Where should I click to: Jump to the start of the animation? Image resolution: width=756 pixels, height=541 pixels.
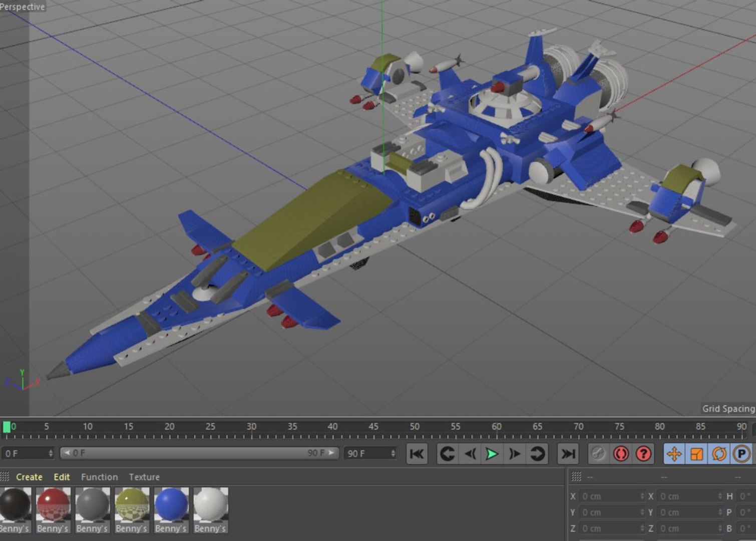[x=417, y=454]
